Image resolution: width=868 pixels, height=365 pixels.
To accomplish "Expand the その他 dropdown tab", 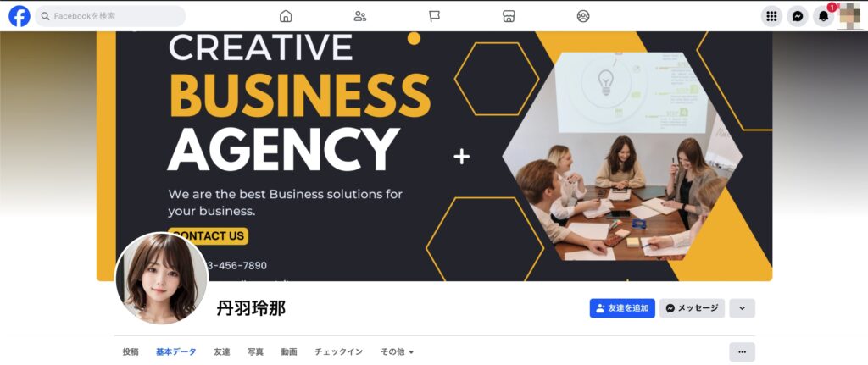I will (x=397, y=351).
